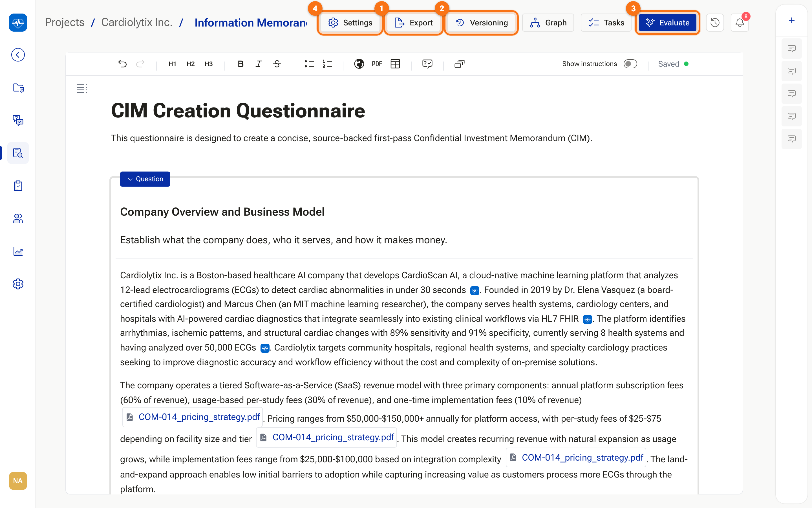Open COM-014_pricing_strategy.pdf after 'facility size and tier'
The height and width of the screenshot is (508, 812).
[x=326, y=437]
